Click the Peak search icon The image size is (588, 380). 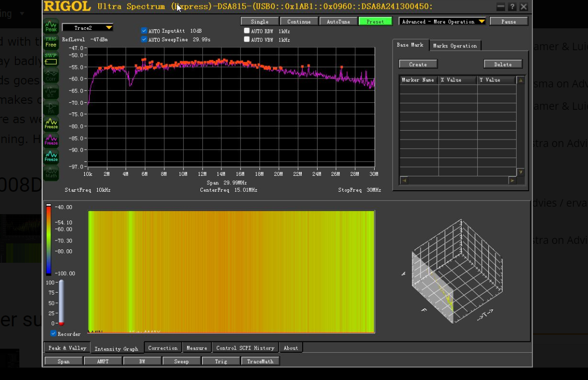click(x=51, y=26)
